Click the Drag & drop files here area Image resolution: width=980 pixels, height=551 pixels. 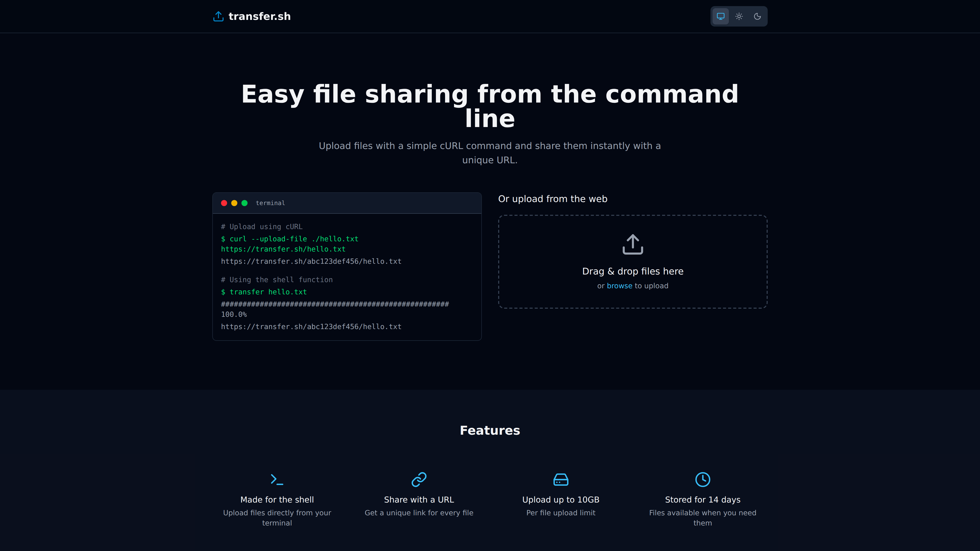632,261
